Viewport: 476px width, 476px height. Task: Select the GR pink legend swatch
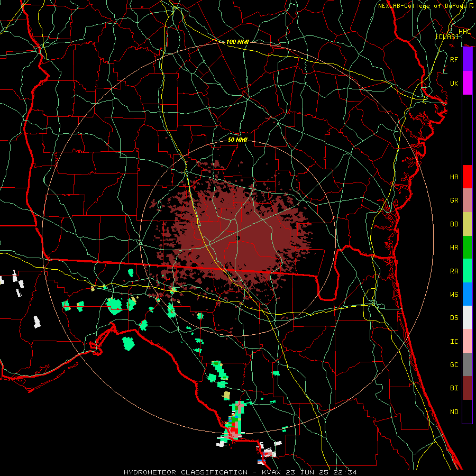tap(467, 200)
